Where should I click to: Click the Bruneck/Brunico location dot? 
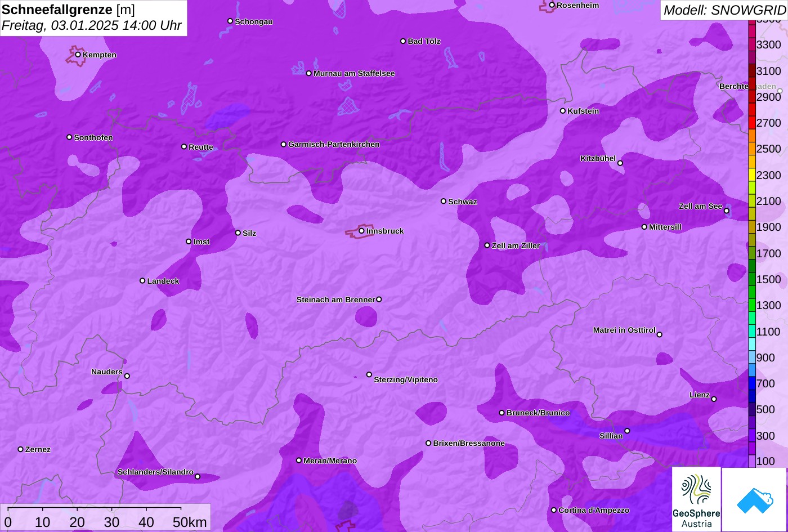[502, 413]
